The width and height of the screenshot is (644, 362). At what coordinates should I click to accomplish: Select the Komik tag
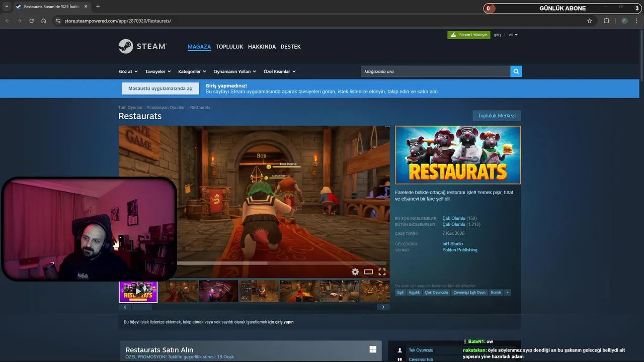(496, 292)
